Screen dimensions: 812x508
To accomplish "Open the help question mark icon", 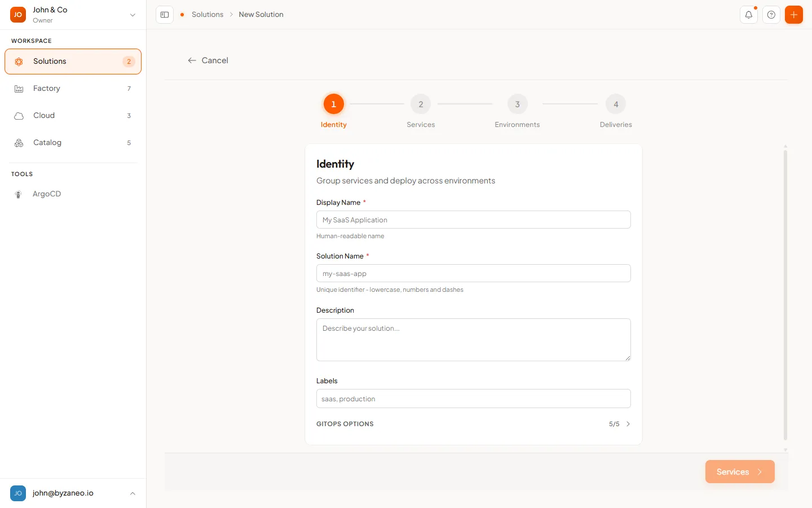I will [x=771, y=15].
